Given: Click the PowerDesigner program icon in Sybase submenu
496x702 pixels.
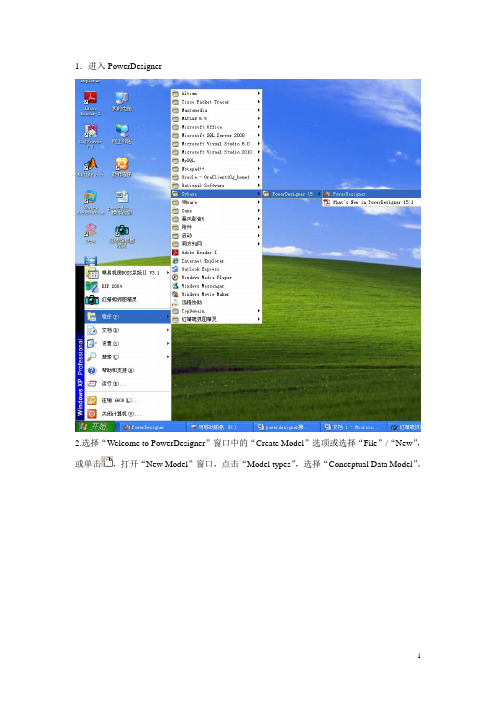Looking at the screenshot, I should (327, 194).
